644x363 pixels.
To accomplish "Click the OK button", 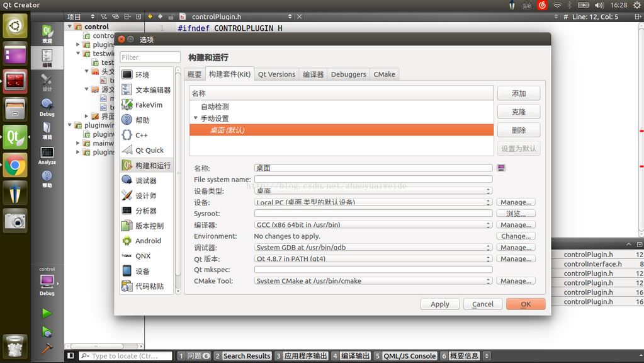I will pos(526,304).
